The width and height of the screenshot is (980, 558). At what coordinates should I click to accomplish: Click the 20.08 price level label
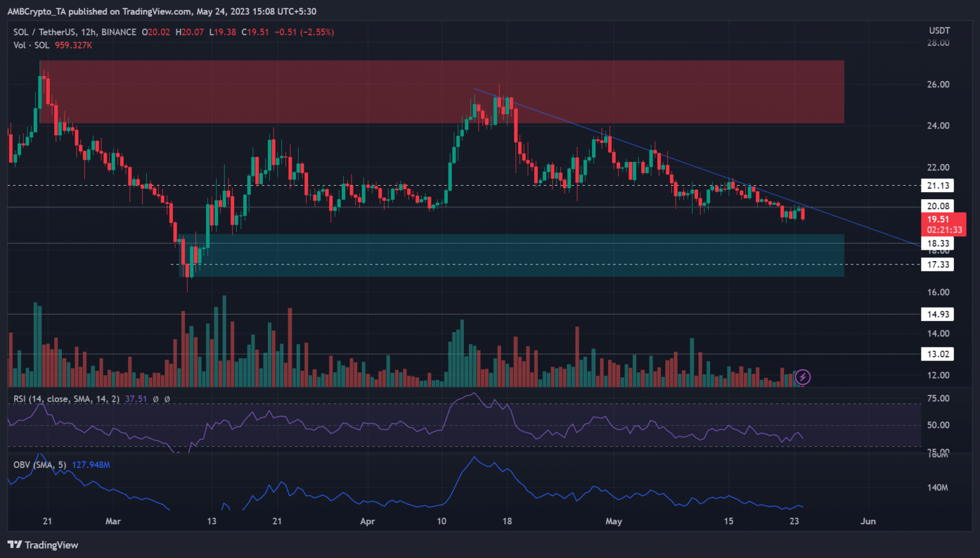[x=937, y=206]
